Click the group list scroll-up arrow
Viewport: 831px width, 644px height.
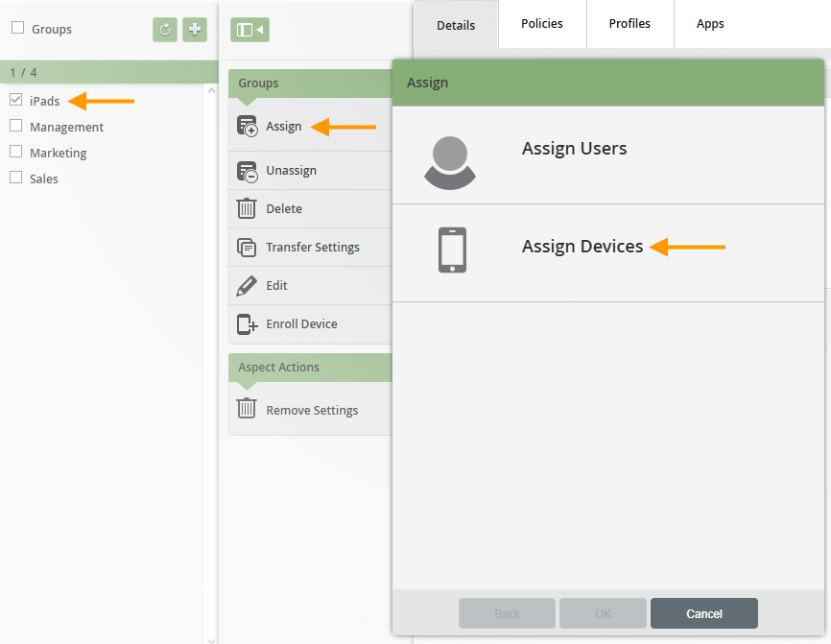pyautogui.click(x=211, y=90)
